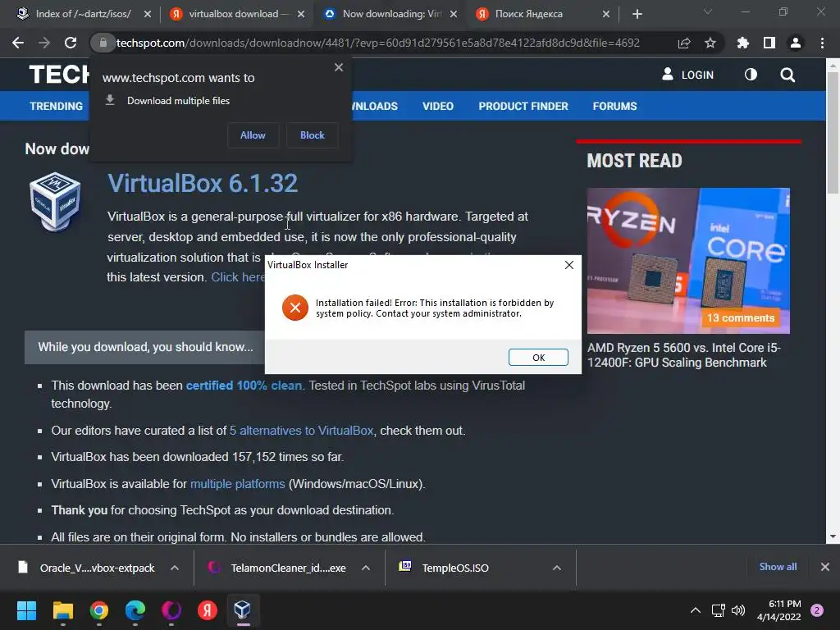Viewport: 840px width, 630px height.
Task: Open a new browser tab
Action: coord(637,14)
